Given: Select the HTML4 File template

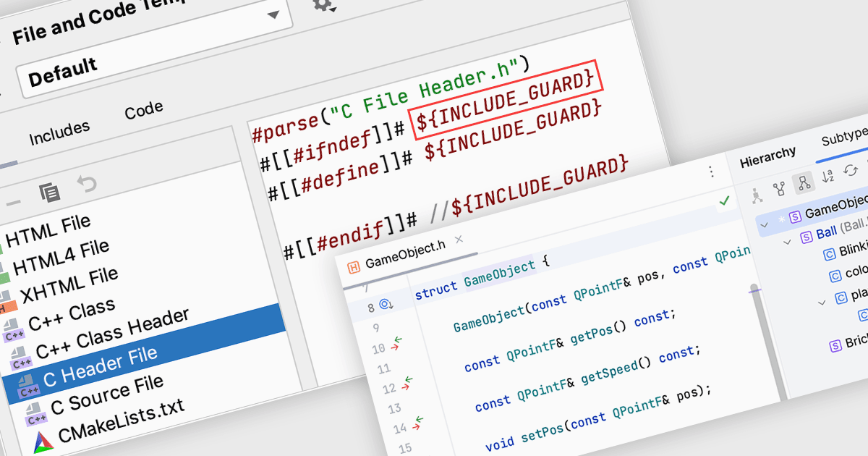Looking at the screenshot, I should point(61,257).
